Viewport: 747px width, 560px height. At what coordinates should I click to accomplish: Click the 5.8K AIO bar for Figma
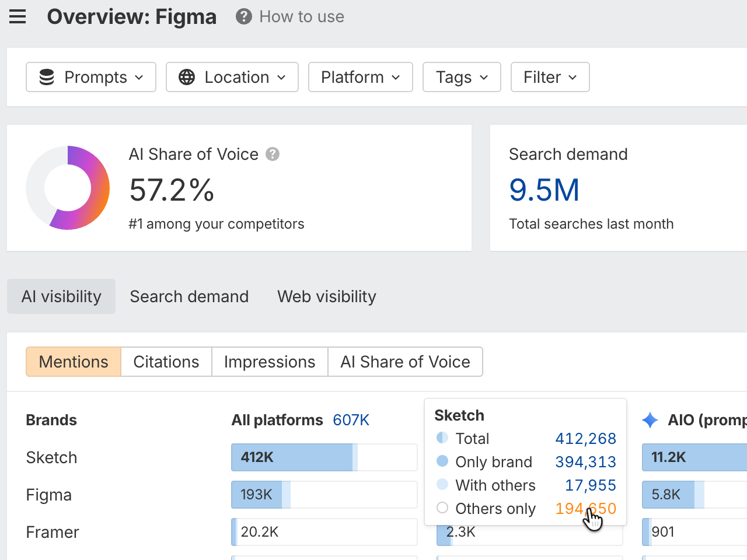point(694,495)
